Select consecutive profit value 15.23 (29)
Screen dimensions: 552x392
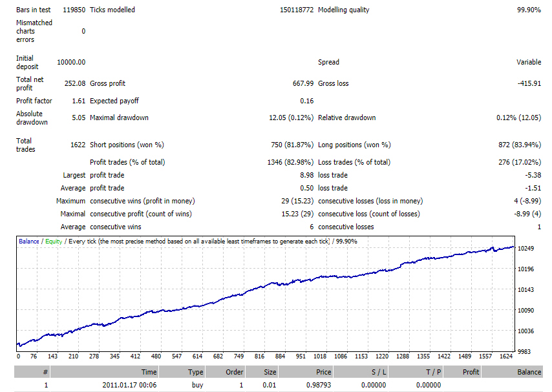click(x=297, y=214)
